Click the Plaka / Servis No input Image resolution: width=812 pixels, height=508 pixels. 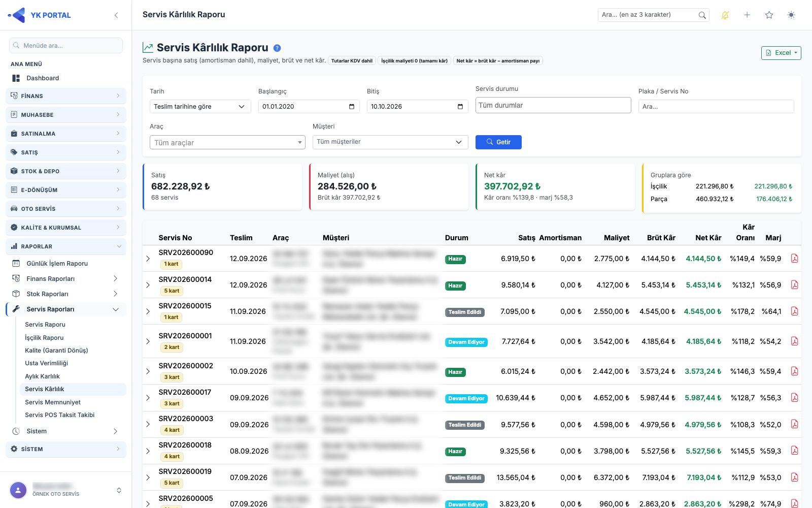[716, 107]
